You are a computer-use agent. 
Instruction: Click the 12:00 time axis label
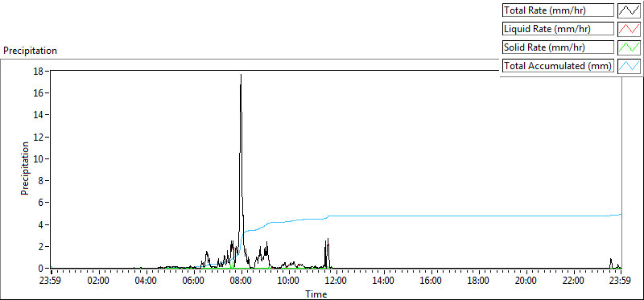coord(336,282)
